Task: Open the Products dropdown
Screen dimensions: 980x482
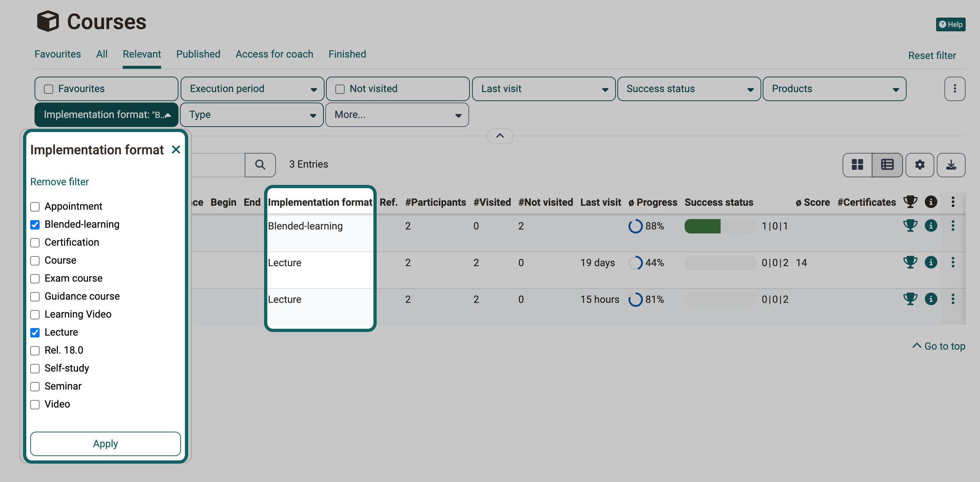Action: pyautogui.click(x=834, y=88)
